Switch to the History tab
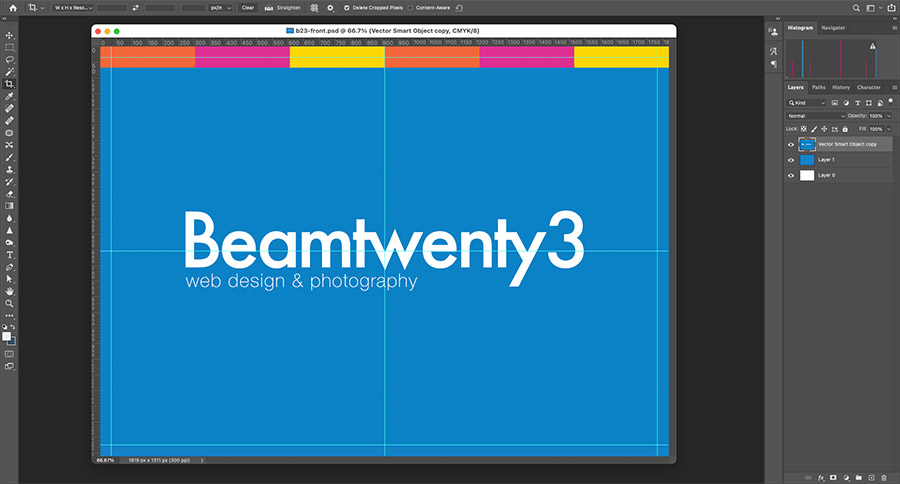 point(841,87)
